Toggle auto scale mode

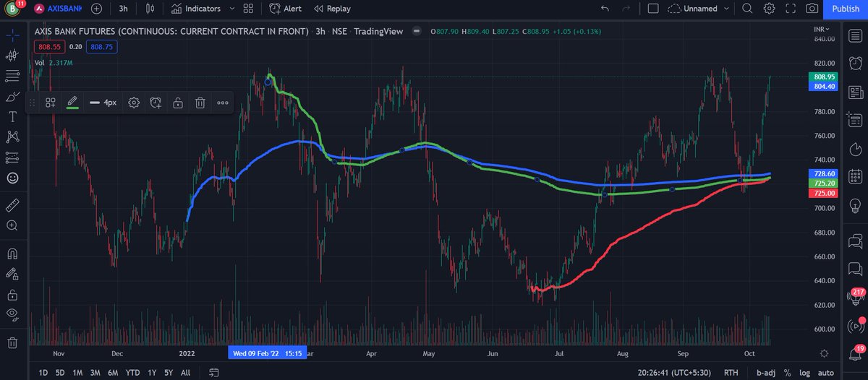pos(827,373)
